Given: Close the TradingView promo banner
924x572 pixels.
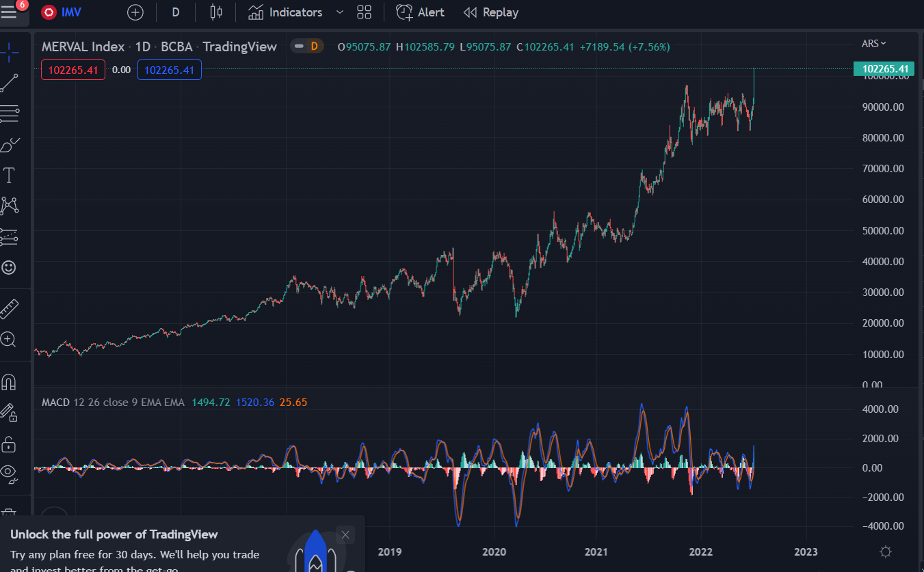Looking at the screenshot, I should tap(345, 534).
